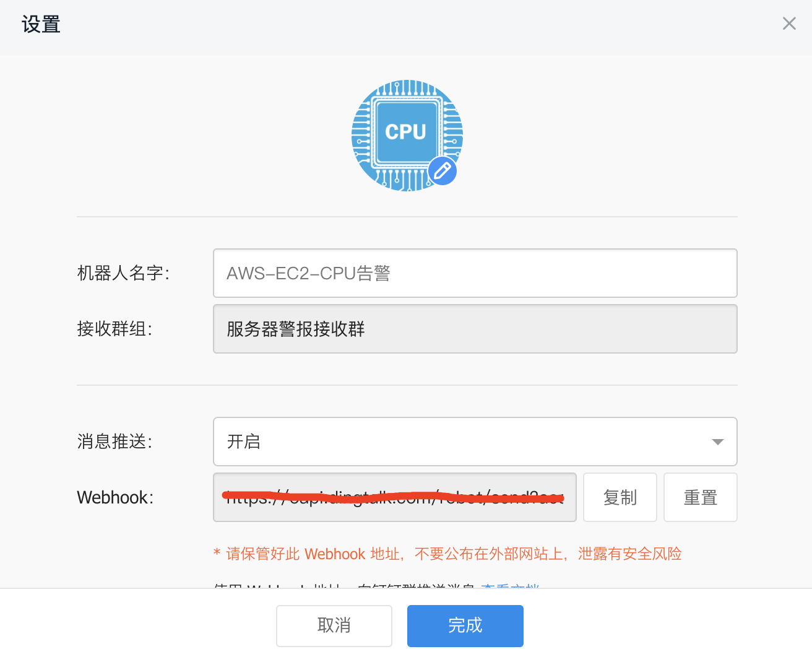
Task: Click the redacted Webhook URL field
Action: click(395, 497)
